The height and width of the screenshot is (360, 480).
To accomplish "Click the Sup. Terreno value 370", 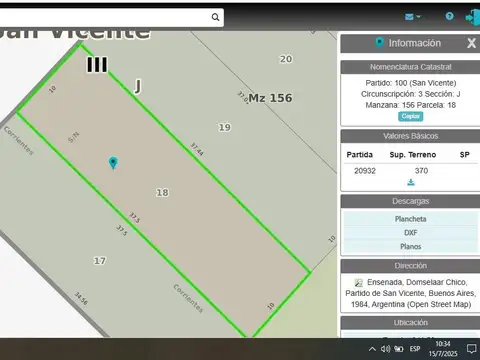I will [x=421, y=171].
